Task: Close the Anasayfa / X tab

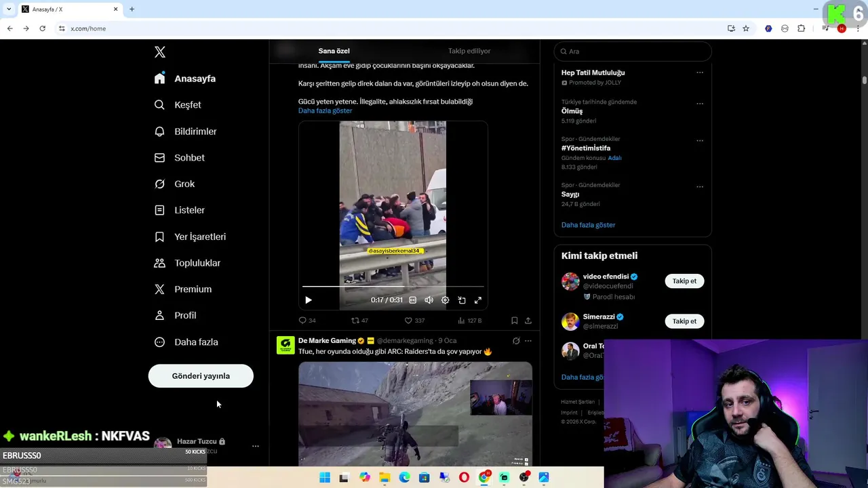Action: point(115,9)
